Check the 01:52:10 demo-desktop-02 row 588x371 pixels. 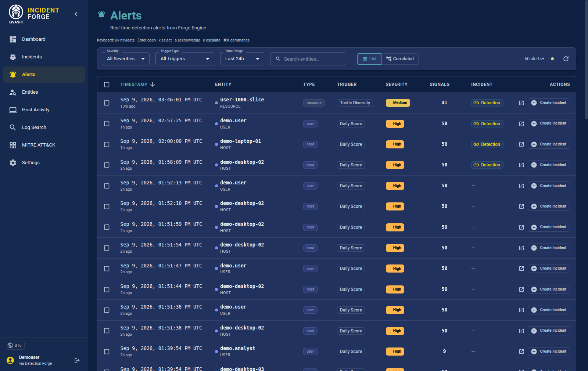point(107,206)
